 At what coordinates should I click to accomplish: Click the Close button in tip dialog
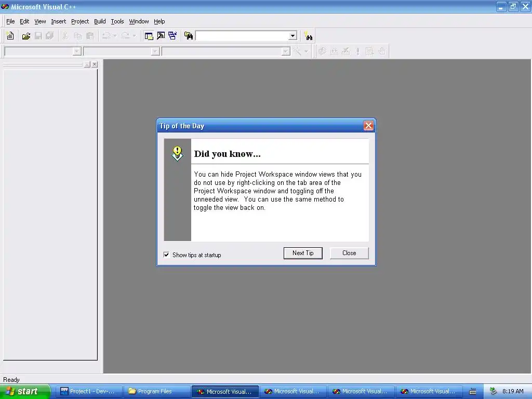tap(349, 253)
